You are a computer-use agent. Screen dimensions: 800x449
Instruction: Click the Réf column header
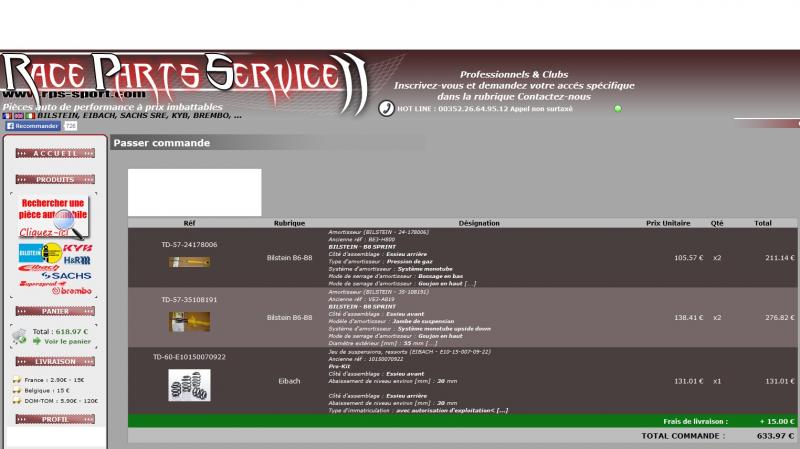pos(189,223)
